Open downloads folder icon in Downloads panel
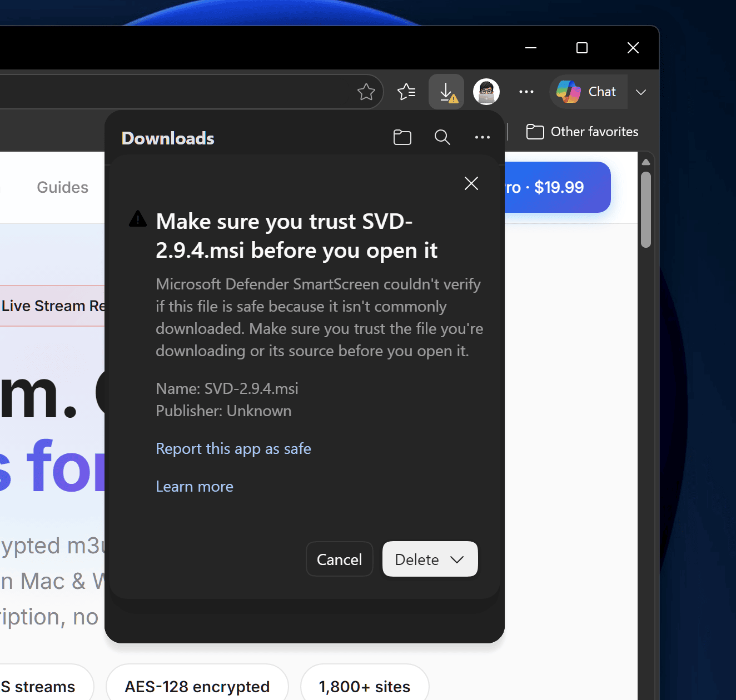This screenshot has height=700, width=736. [402, 137]
